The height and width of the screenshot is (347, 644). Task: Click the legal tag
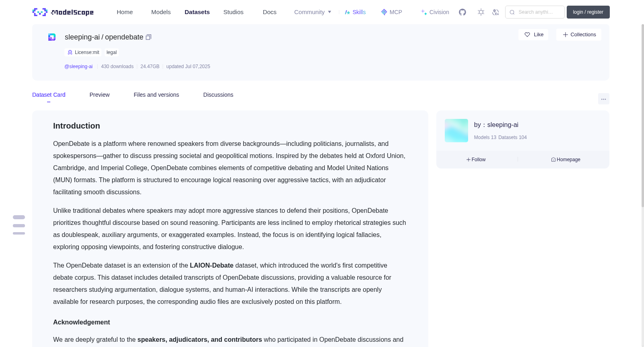[x=111, y=52]
